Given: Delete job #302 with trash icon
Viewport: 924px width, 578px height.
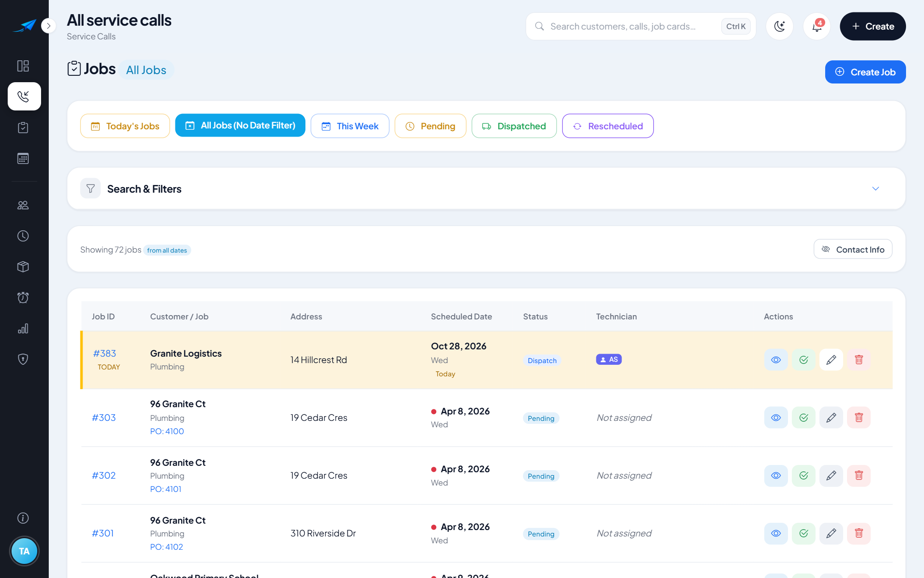Looking at the screenshot, I should click(x=859, y=475).
